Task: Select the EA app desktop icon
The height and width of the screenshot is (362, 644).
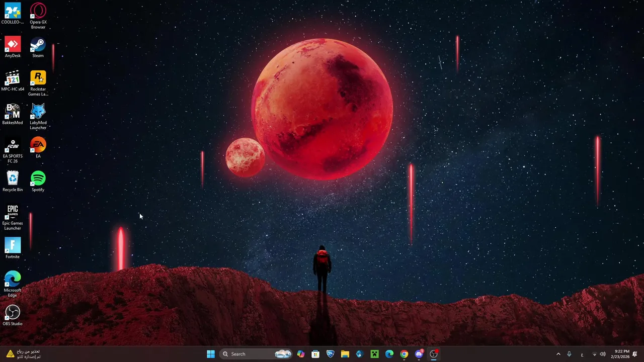Action: point(38,148)
